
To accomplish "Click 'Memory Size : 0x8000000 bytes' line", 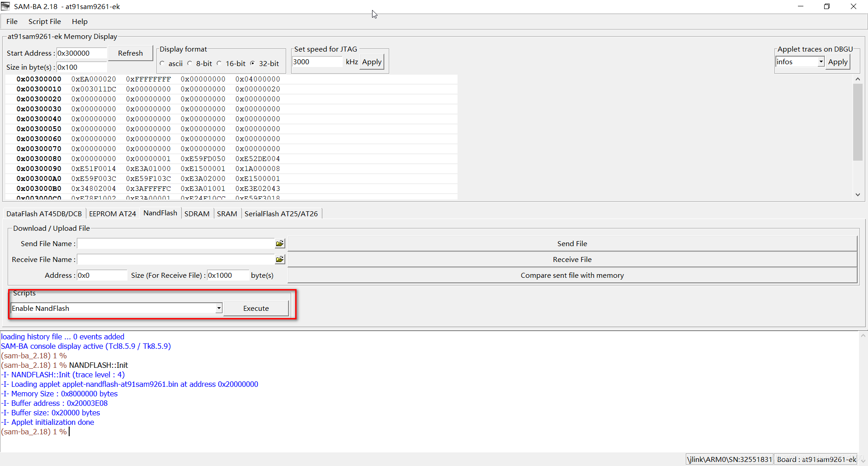I will click(x=59, y=394).
